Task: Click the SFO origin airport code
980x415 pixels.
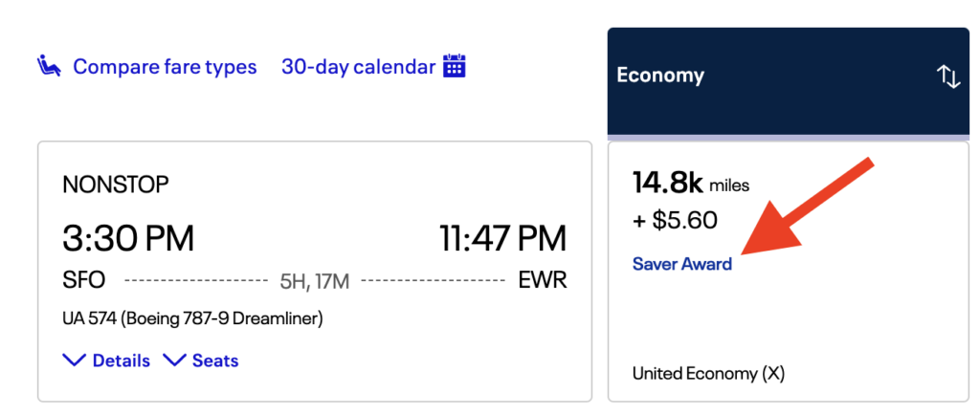Action: 84,280
